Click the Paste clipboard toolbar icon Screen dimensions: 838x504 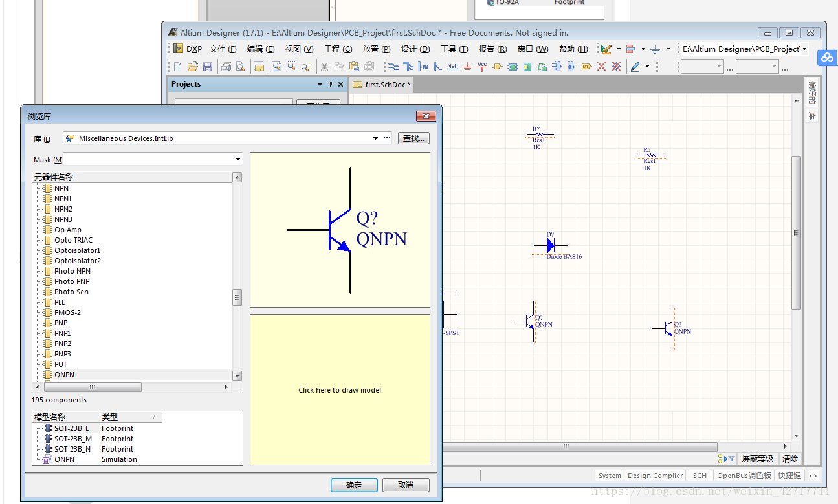pos(354,67)
